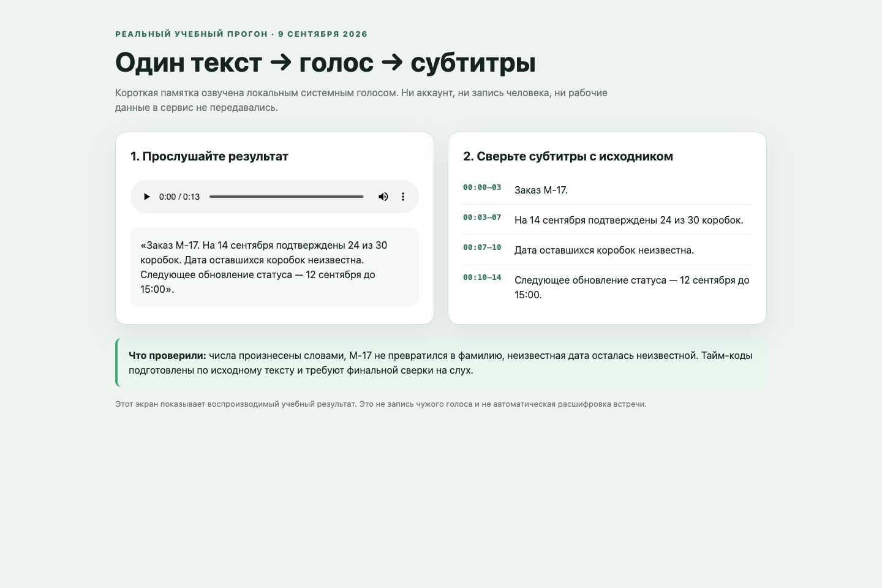Click the footer disclaimer "Этот экран показывает..."
The image size is (882, 588).
pos(381,404)
